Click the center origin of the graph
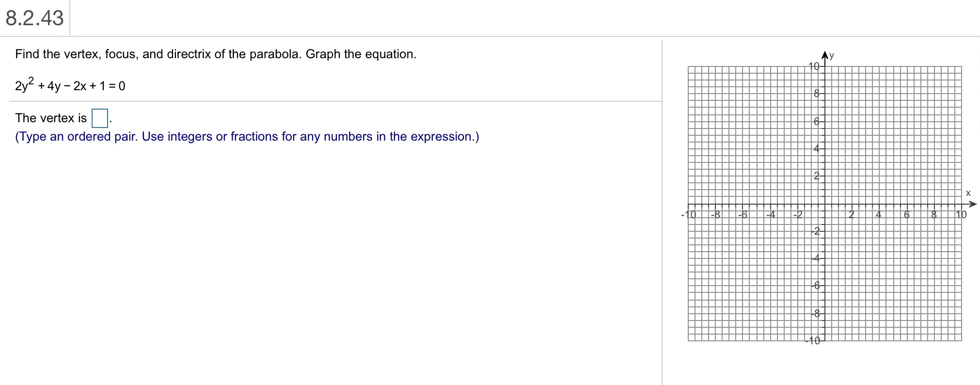 [x=825, y=205]
